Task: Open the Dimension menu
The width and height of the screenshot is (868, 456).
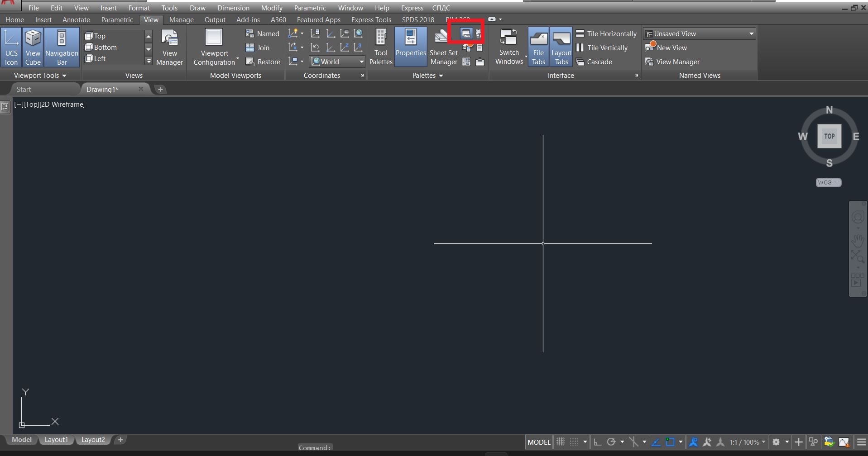Action: point(233,8)
